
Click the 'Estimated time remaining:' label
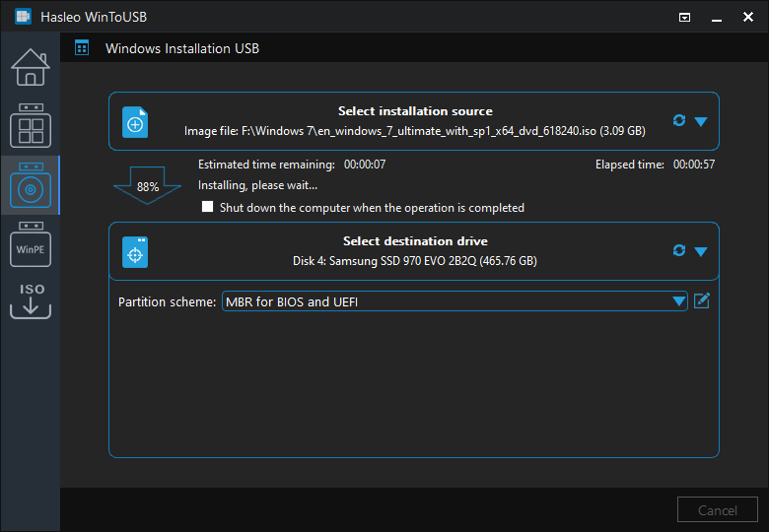tap(266, 165)
